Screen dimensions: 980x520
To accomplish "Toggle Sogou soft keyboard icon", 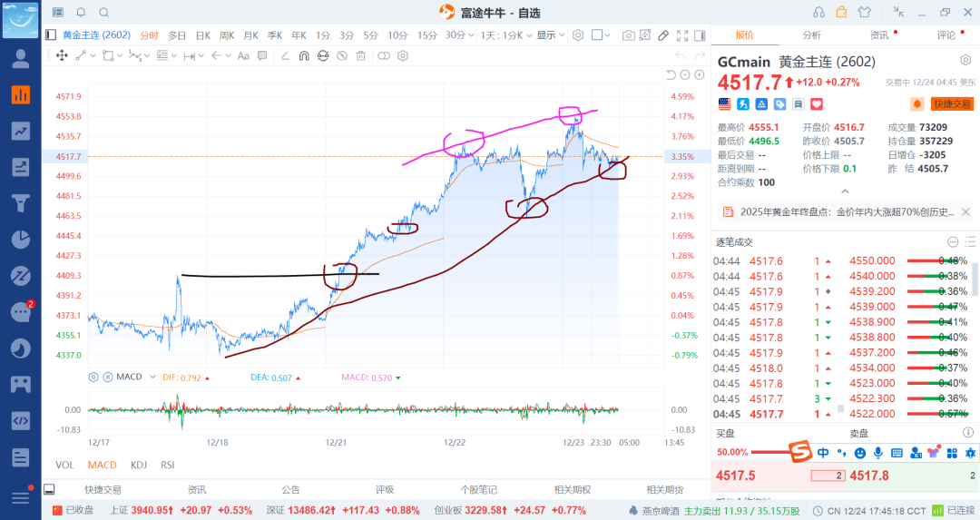I will point(897,453).
